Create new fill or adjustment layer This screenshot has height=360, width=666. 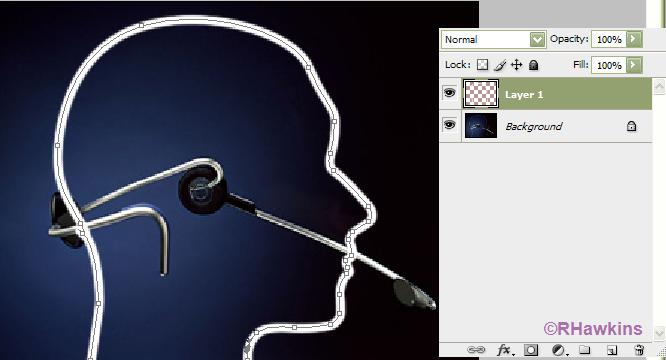tap(559, 350)
